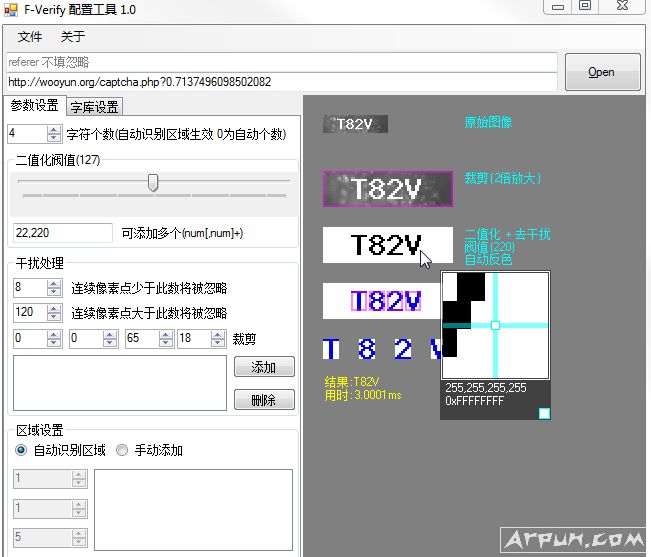Screen dimensions: 651x557
Task: Decrease the minimum pixel value 8
Action: 54,292
